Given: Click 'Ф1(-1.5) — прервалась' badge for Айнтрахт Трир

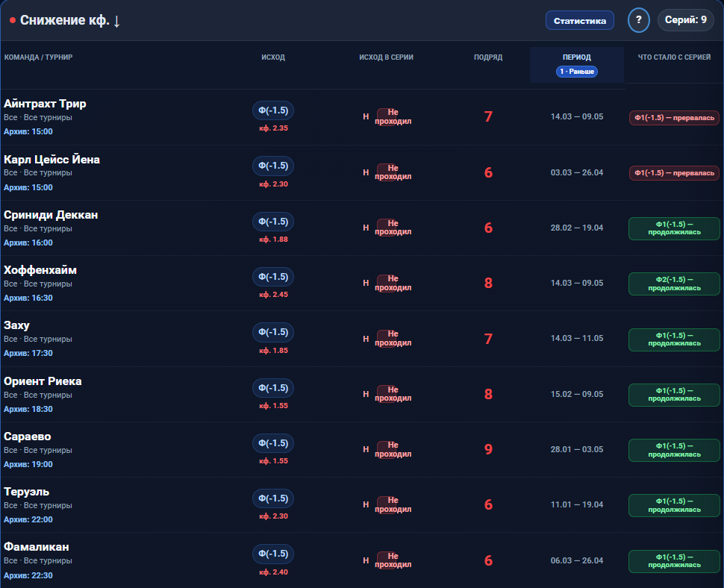Looking at the screenshot, I should click(674, 118).
